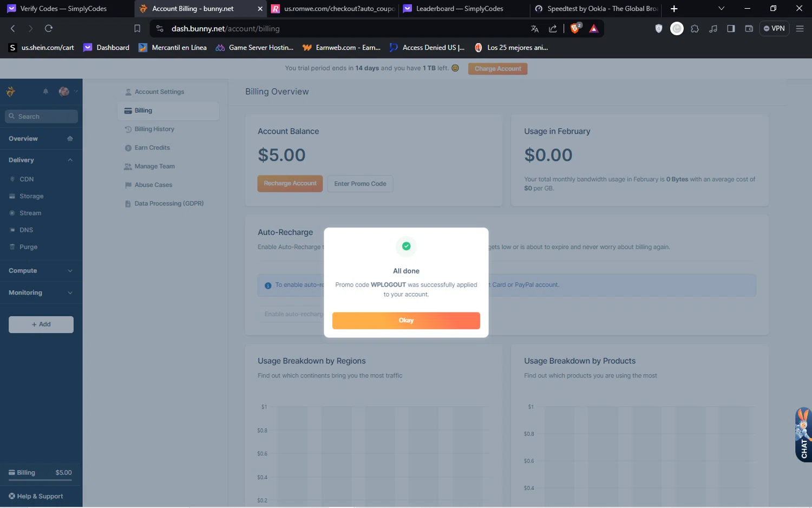Close the Account Billing browser tab

(260, 9)
